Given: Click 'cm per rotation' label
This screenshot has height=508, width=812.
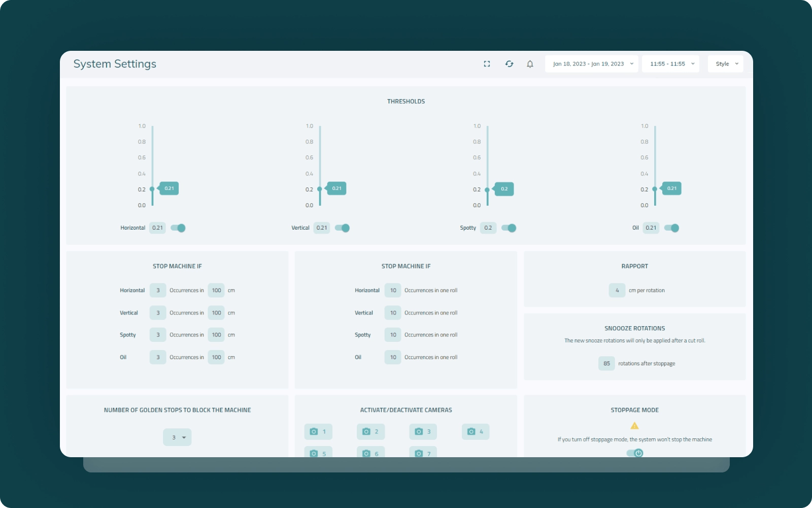Looking at the screenshot, I should [x=647, y=291].
